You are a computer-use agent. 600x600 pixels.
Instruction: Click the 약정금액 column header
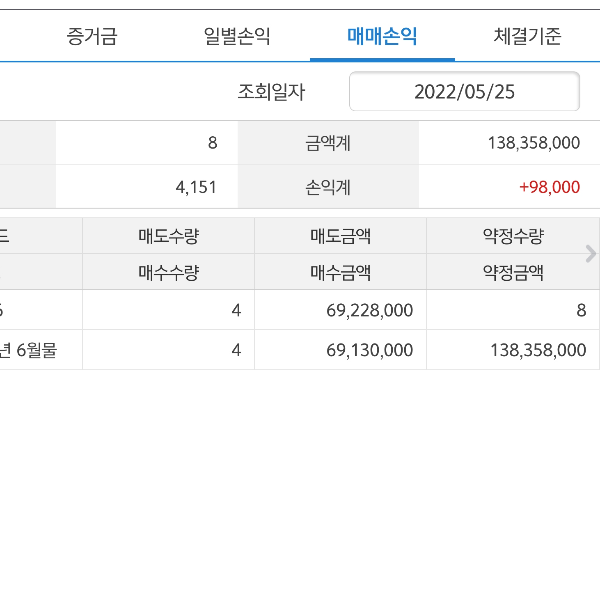pos(512,271)
